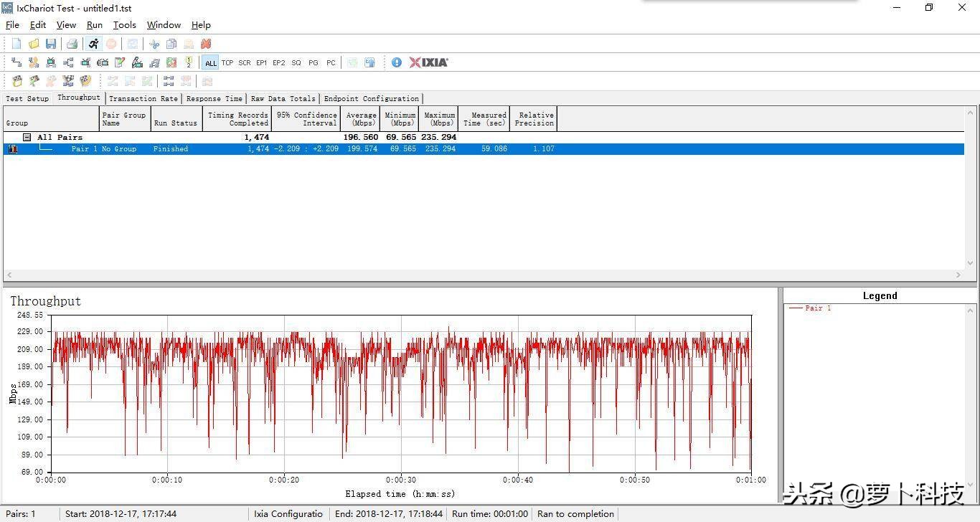Click the scissors cut icon
Screen dimensions: 980x522
tap(154, 44)
